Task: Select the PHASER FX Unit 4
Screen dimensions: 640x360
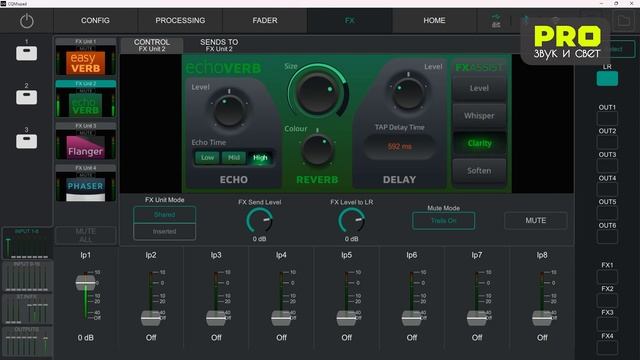Action: (x=86, y=183)
